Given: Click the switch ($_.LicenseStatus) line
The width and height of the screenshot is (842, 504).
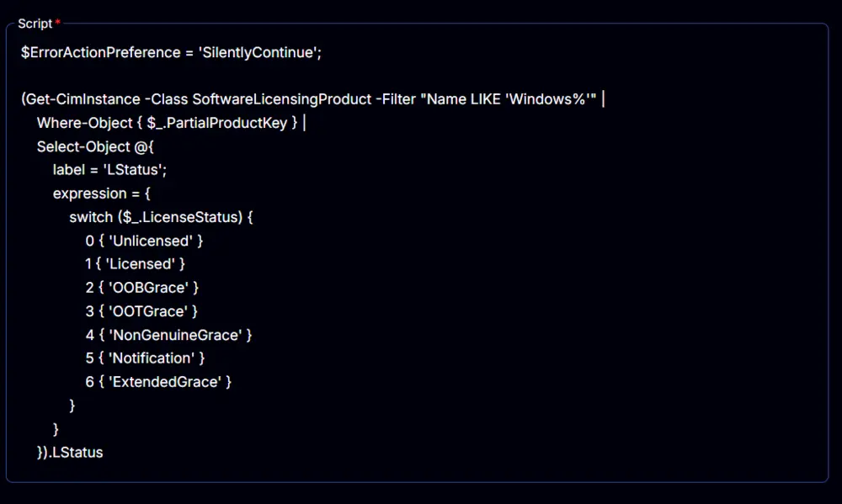Looking at the screenshot, I should coord(161,217).
